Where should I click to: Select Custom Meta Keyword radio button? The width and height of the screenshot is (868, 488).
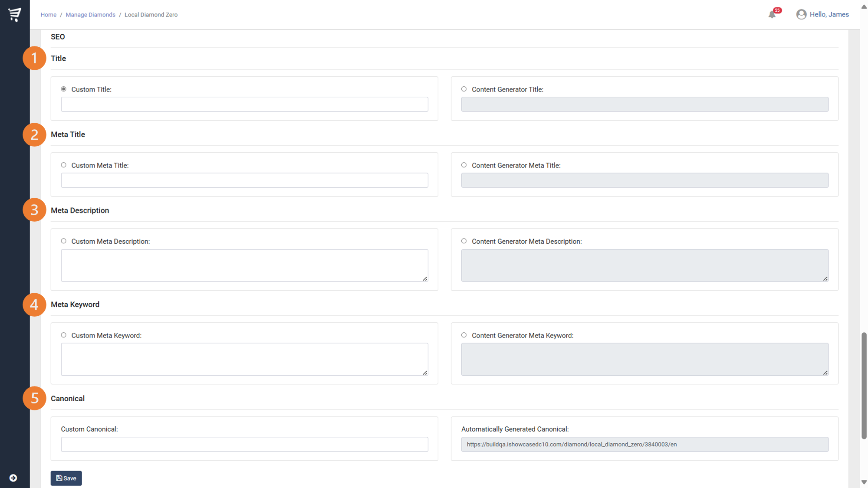pyautogui.click(x=64, y=335)
